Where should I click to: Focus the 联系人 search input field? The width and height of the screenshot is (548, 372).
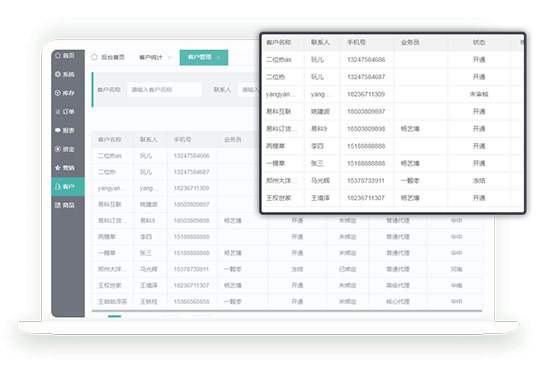point(249,90)
